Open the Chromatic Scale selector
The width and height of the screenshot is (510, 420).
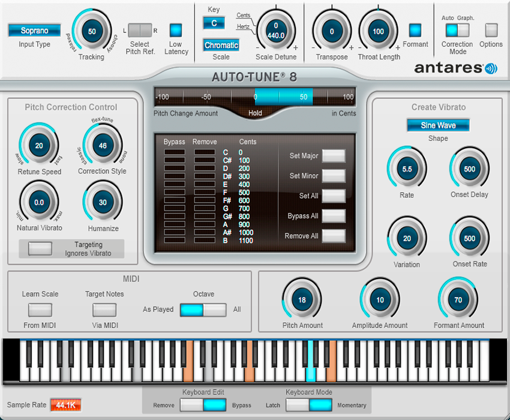[x=221, y=45]
